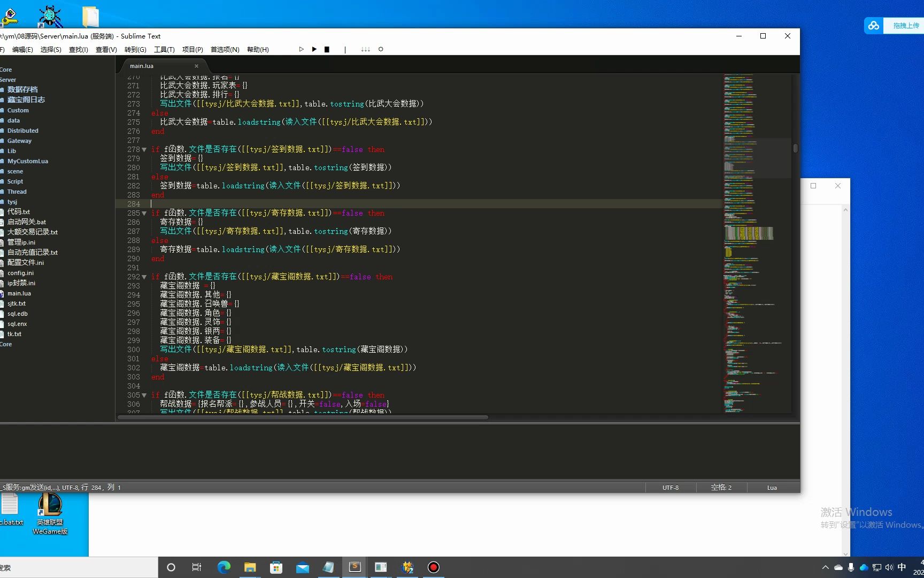Open the 转到(G) menu
The image size is (924, 578).
tap(135, 49)
